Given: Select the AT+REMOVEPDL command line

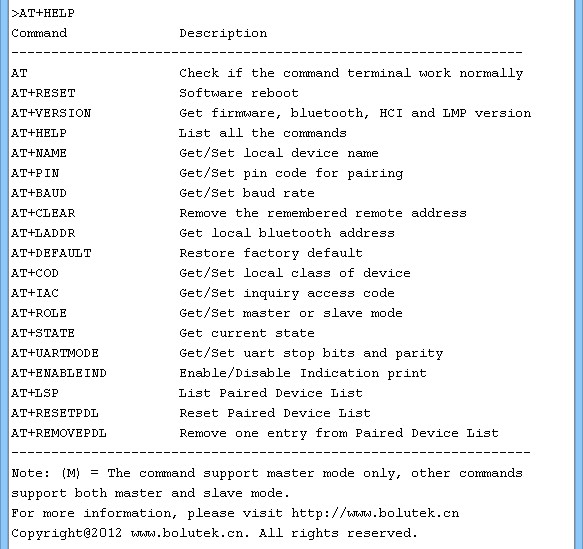Looking at the screenshot, I should coord(59,433).
